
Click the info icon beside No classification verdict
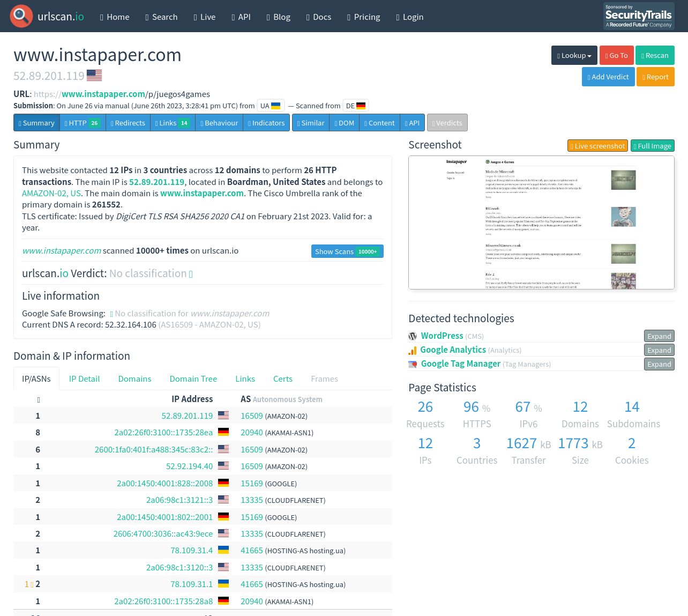pyautogui.click(x=191, y=274)
